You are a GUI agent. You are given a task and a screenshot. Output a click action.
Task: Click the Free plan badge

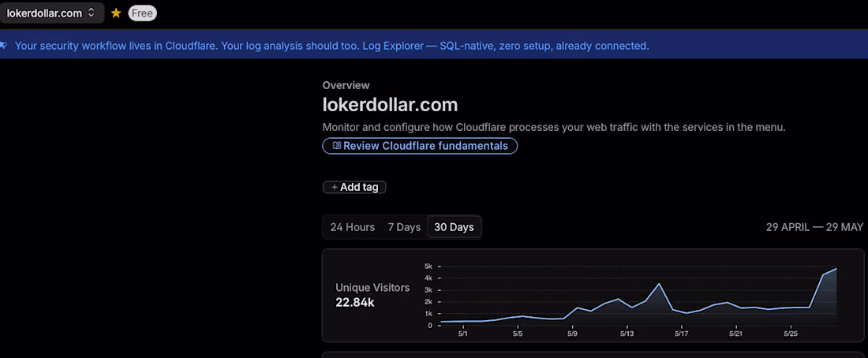(142, 13)
